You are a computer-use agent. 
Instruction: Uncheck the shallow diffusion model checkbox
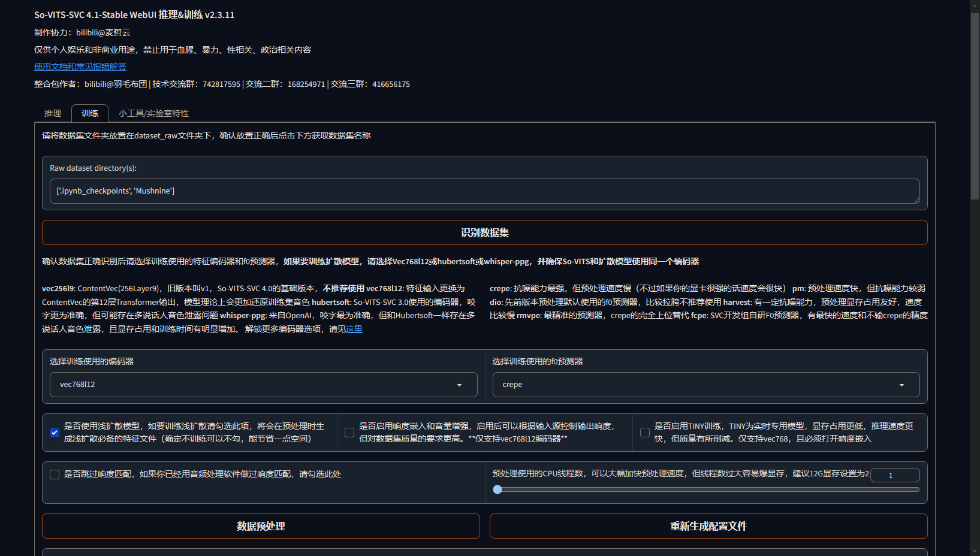pos(55,432)
